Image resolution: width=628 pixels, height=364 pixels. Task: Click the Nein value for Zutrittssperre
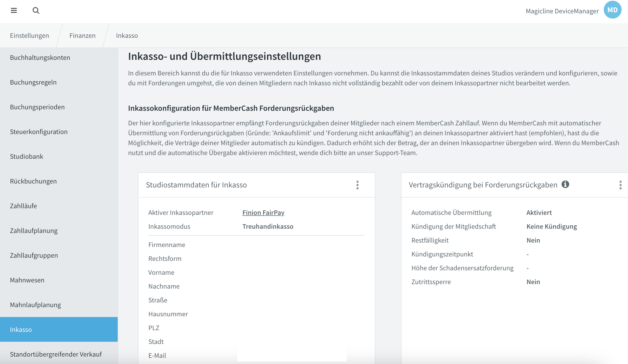(533, 282)
